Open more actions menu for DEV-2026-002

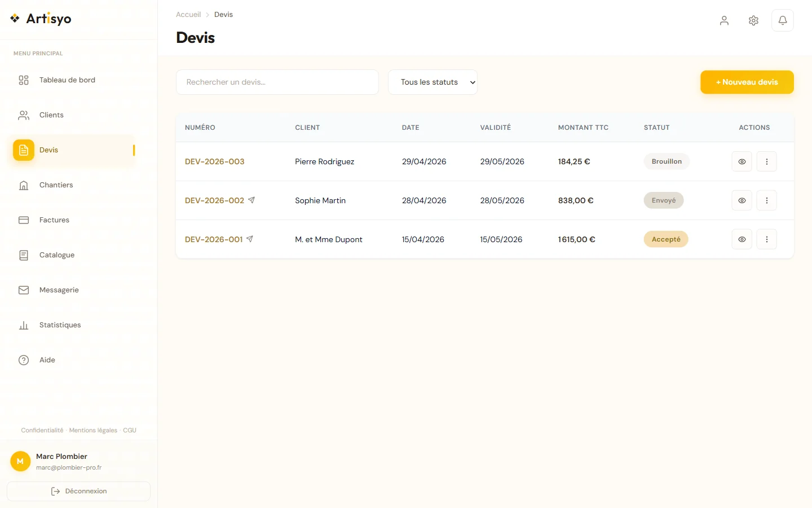766,200
